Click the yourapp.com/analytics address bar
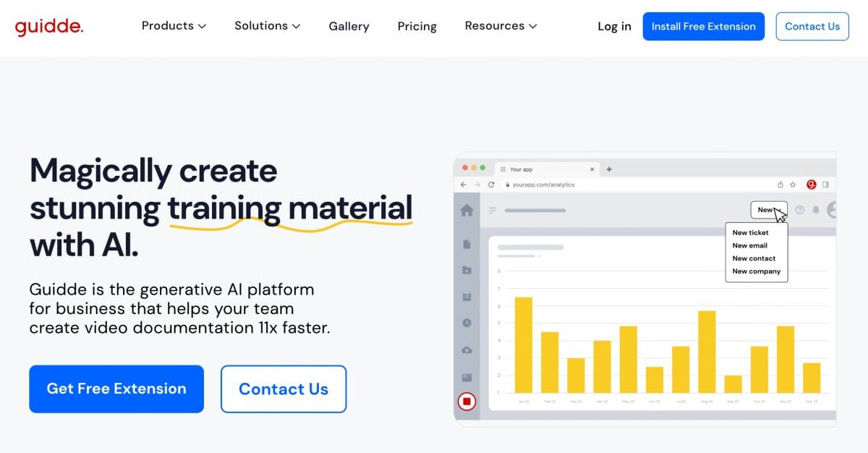868x453 pixels. coord(637,185)
